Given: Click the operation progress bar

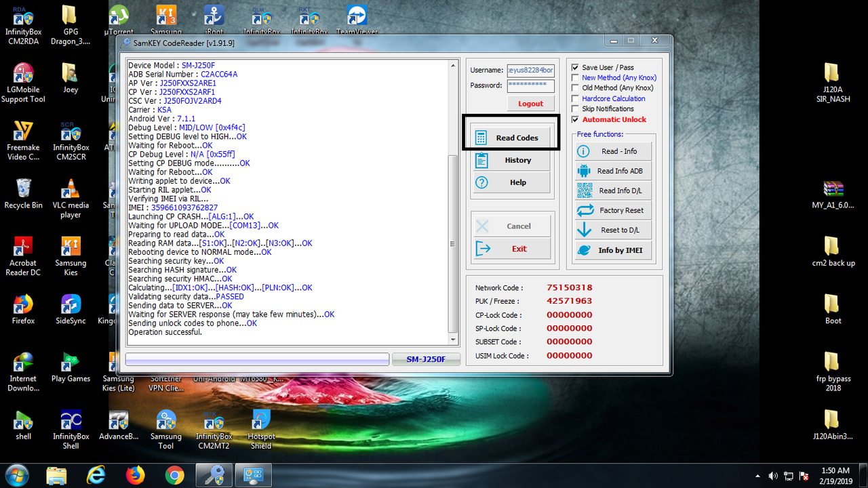Looking at the screenshot, I should tap(257, 359).
